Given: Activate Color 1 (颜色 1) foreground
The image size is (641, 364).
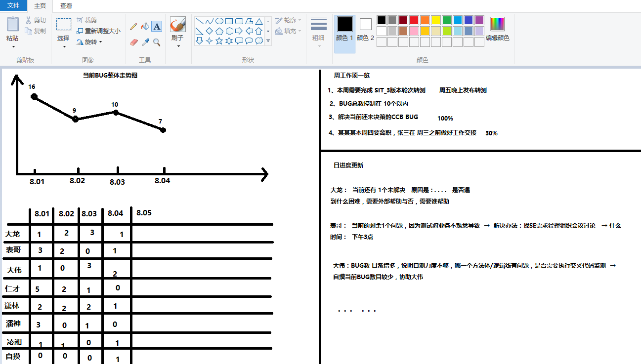Looking at the screenshot, I should (x=345, y=33).
